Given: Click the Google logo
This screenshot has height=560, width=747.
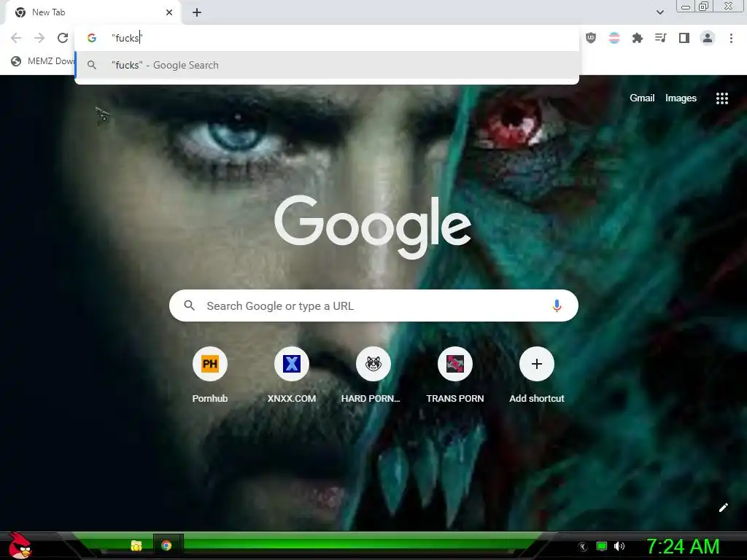Looking at the screenshot, I should pos(373,227).
